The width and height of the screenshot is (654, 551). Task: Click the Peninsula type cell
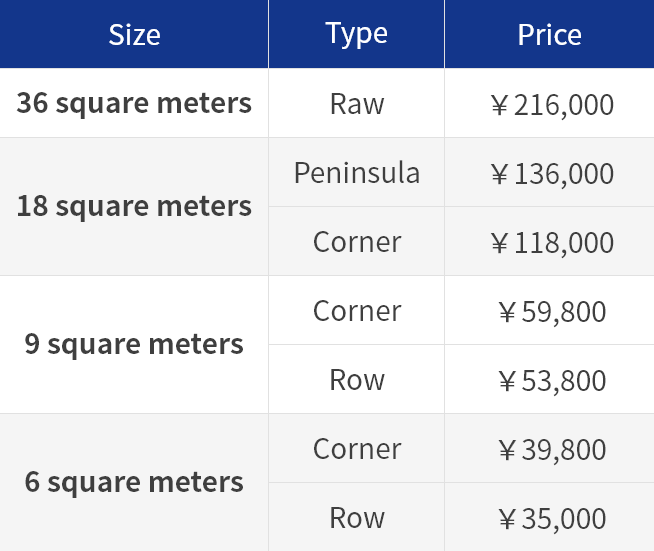click(x=357, y=172)
